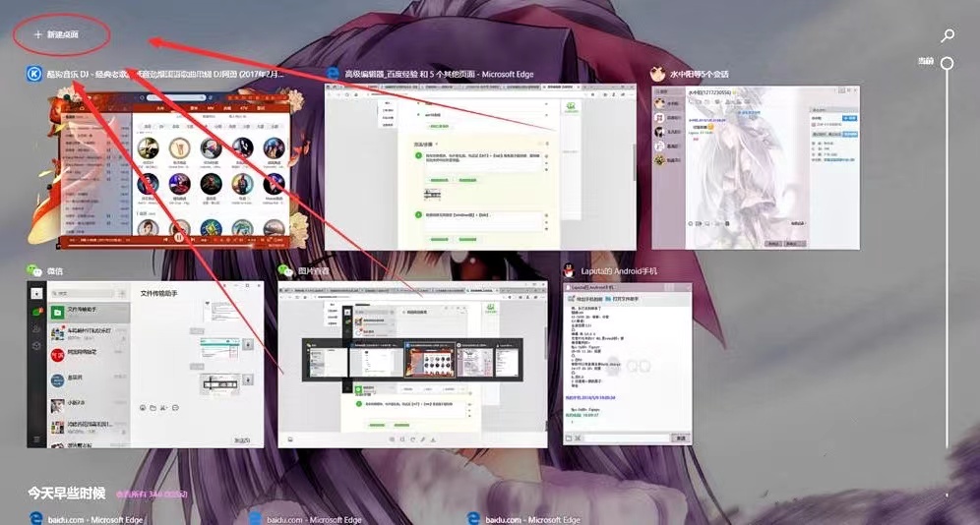Click the WeChat icon beside 微信 title
980x525 pixels.
(33, 270)
